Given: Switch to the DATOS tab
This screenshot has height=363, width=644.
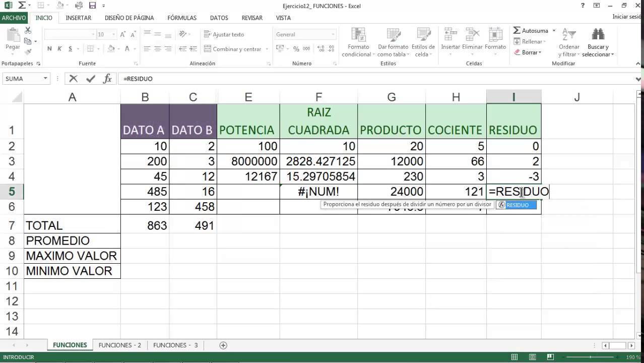Looking at the screenshot, I should 219,18.
